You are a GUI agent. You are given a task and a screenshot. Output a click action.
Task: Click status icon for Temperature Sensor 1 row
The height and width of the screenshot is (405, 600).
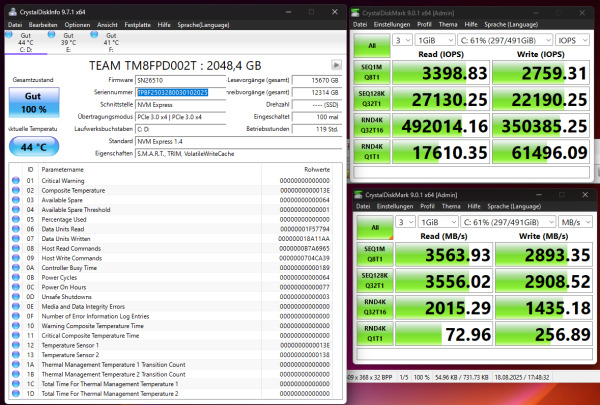[x=16, y=345]
